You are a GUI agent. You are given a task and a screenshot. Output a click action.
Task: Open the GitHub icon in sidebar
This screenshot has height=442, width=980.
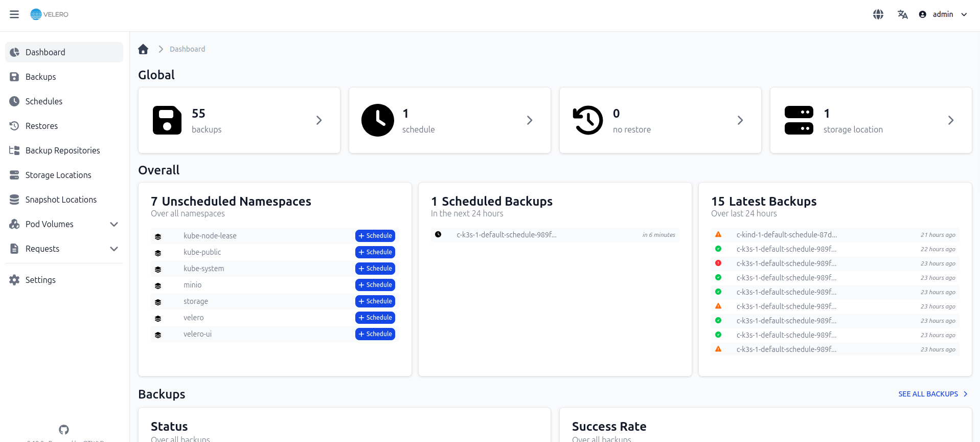(64, 429)
